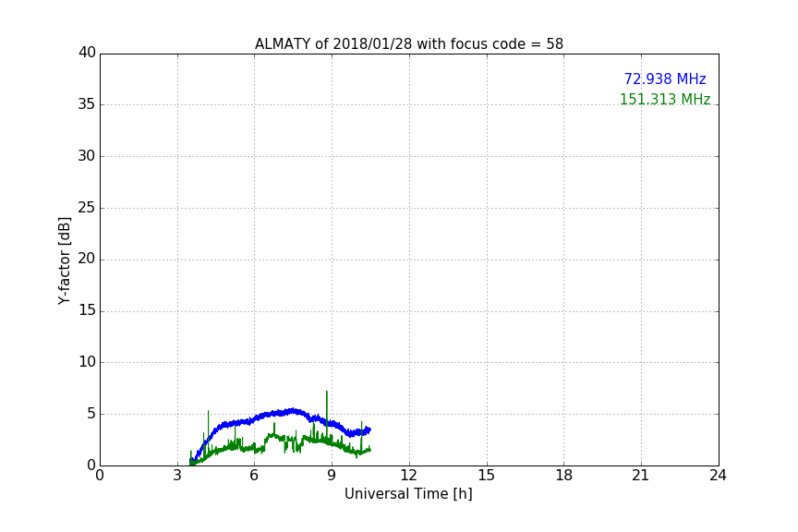Click the y-axis tick label 20
The image size is (798, 532).
[87, 259]
